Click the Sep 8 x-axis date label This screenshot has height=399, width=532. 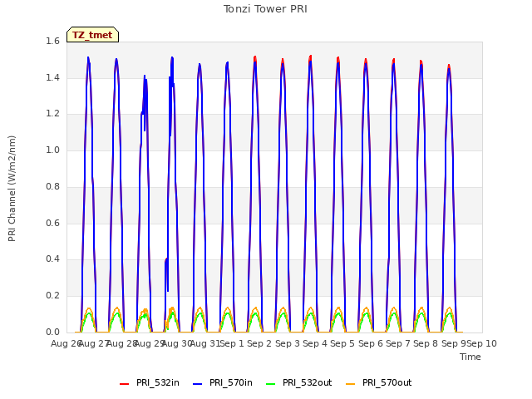[x=426, y=343]
